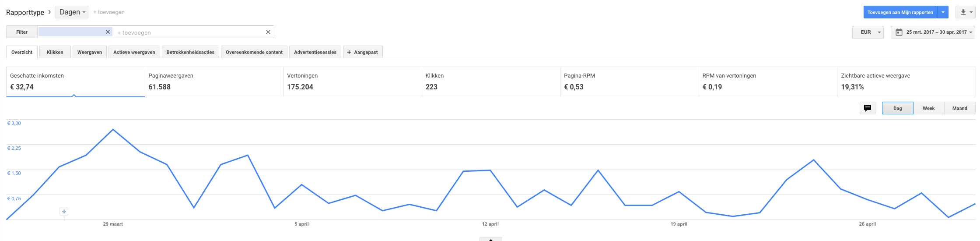Screen dimensions: 980x241
Task: Remove the highlighted filter chip
Action: 108,32
